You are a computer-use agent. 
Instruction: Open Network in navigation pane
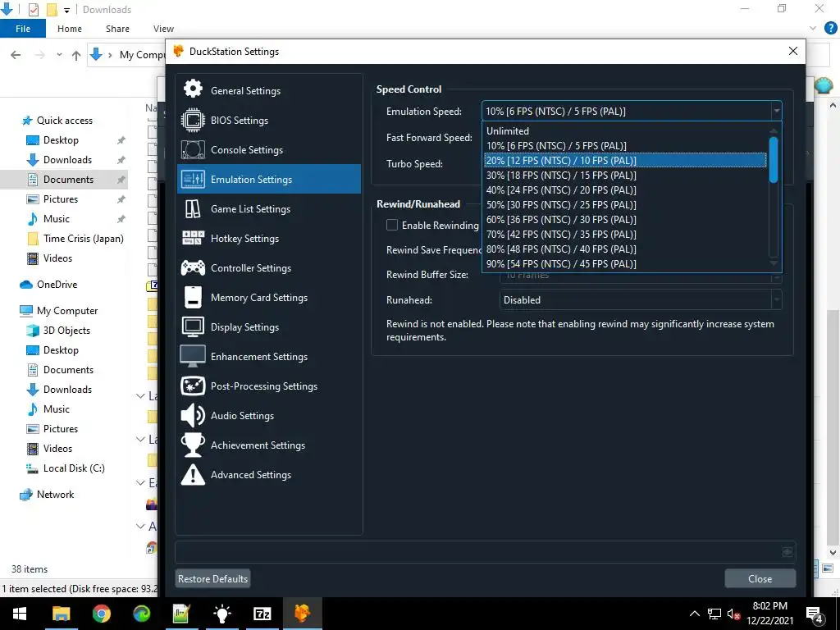point(55,495)
